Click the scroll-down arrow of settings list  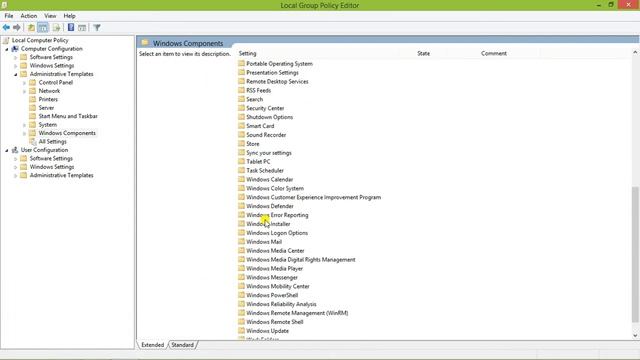[635, 336]
